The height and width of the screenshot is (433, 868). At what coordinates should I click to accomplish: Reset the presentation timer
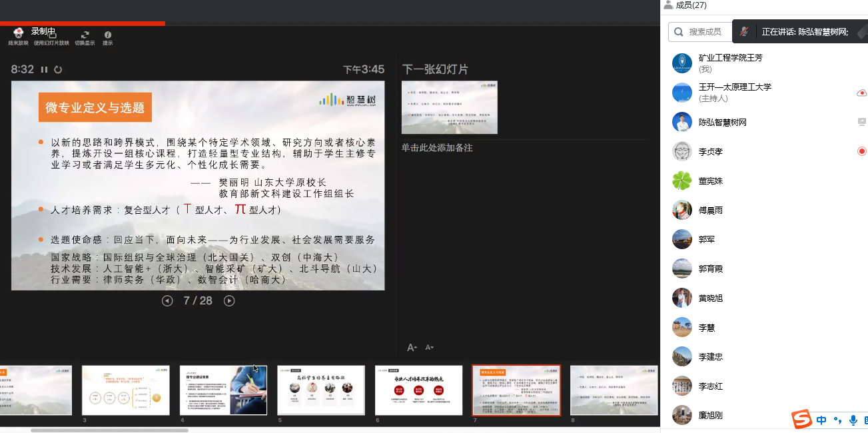coord(58,69)
